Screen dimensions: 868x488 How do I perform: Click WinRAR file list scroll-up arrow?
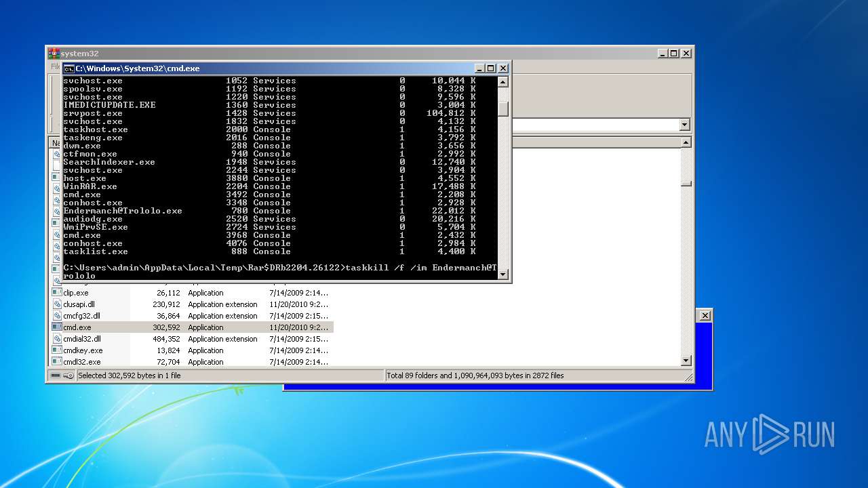pos(686,142)
